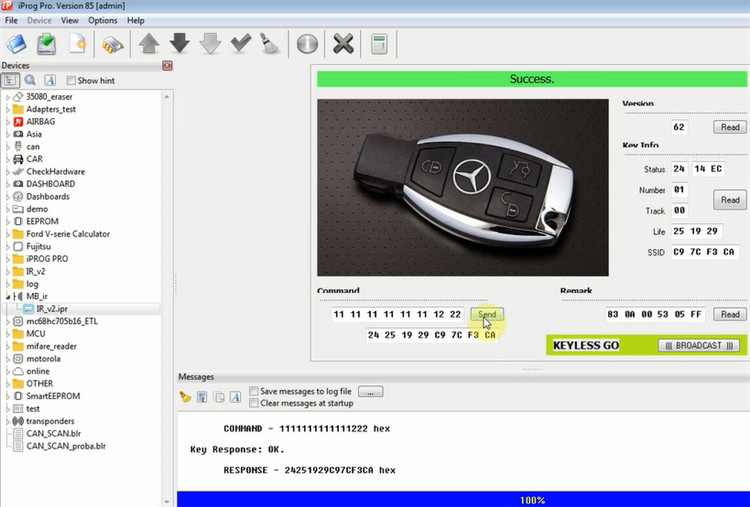This screenshot has height=507, width=750.
Task: Click the green Success status bar
Action: point(532,79)
